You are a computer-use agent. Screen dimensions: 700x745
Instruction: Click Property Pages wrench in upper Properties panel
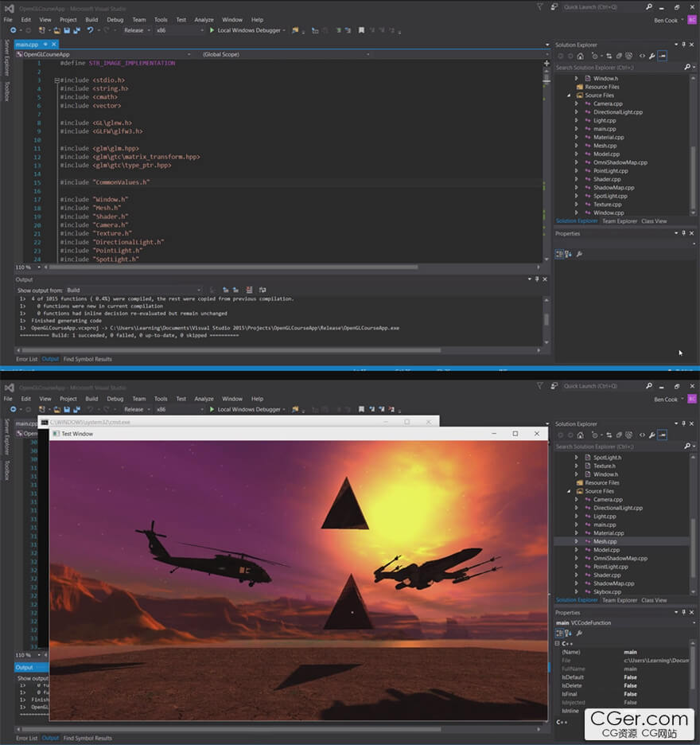tap(579, 254)
